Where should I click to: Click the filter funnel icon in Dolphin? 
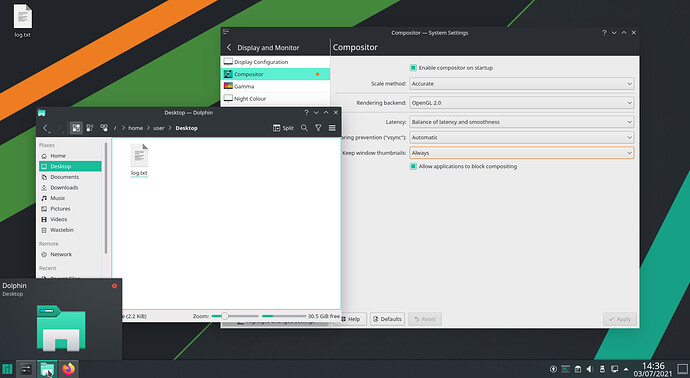pos(318,128)
